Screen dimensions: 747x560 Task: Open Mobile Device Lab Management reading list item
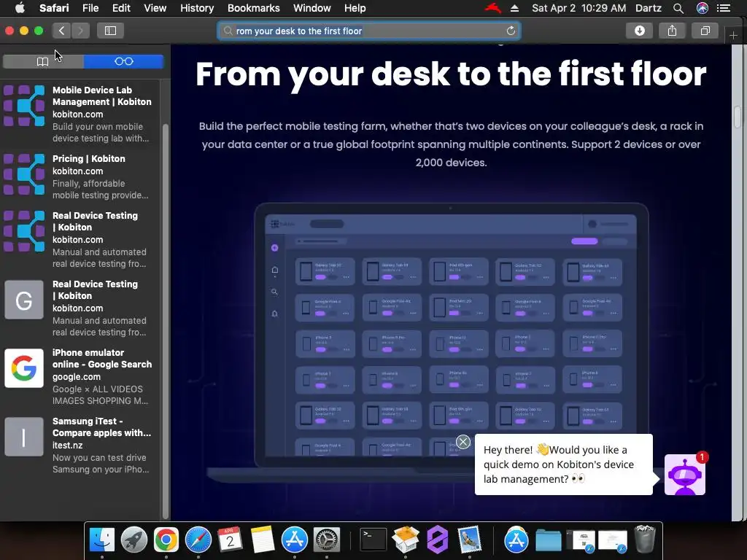pos(80,114)
